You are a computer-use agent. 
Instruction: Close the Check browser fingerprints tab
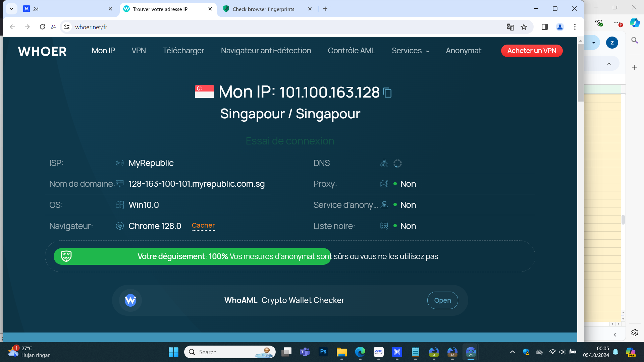(310, 9)
